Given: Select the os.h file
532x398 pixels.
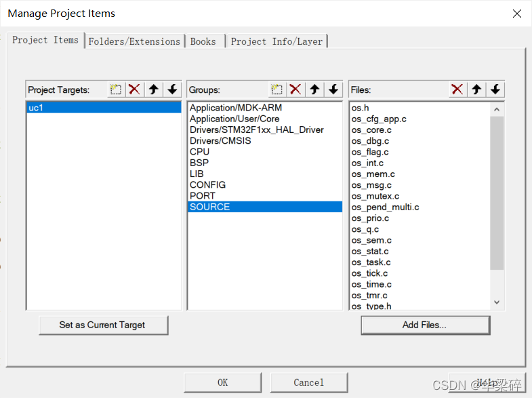Looking at the screenshot, I should coord(420,108).
